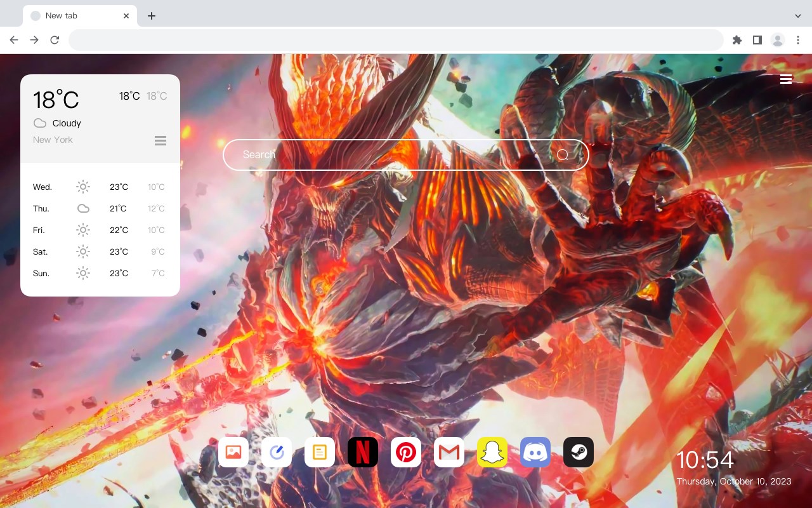
Task: Go forward with browser forward arrow
Action: coord(34,40)
